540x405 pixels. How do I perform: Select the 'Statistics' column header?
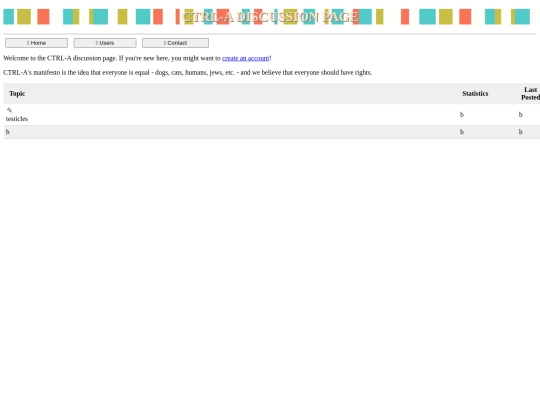pyautogui.click(x=475, y=93)
